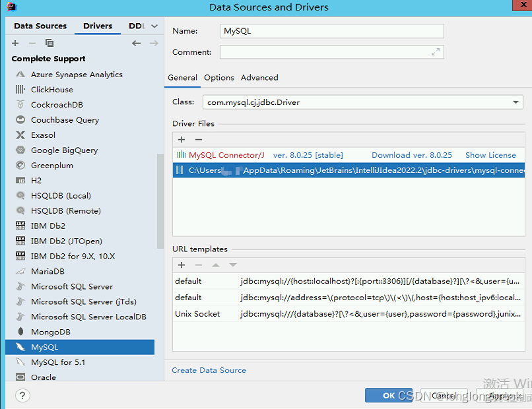This screenshot has width=532, height=409.
Task: Navigate forward with the right arrow icon
Action: coord(153,43)
